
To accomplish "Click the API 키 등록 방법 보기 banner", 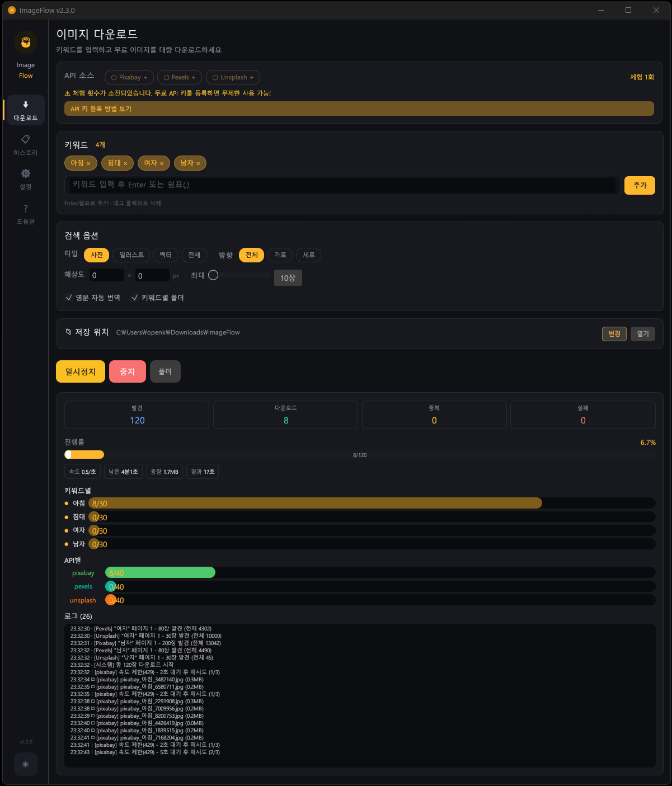I will point(359,109).
